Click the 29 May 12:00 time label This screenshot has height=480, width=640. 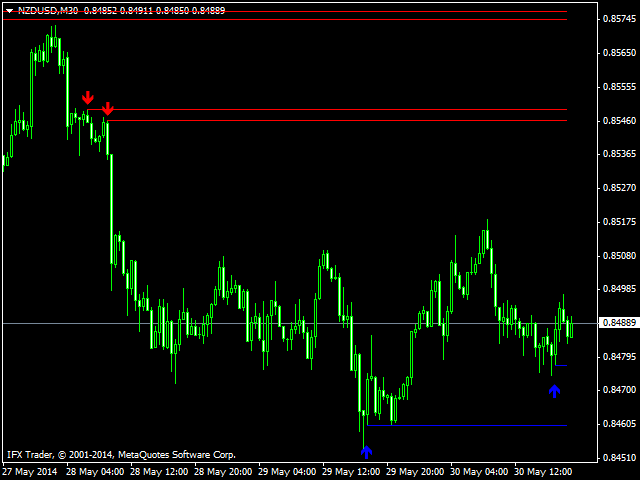click(x=351, y=472)
